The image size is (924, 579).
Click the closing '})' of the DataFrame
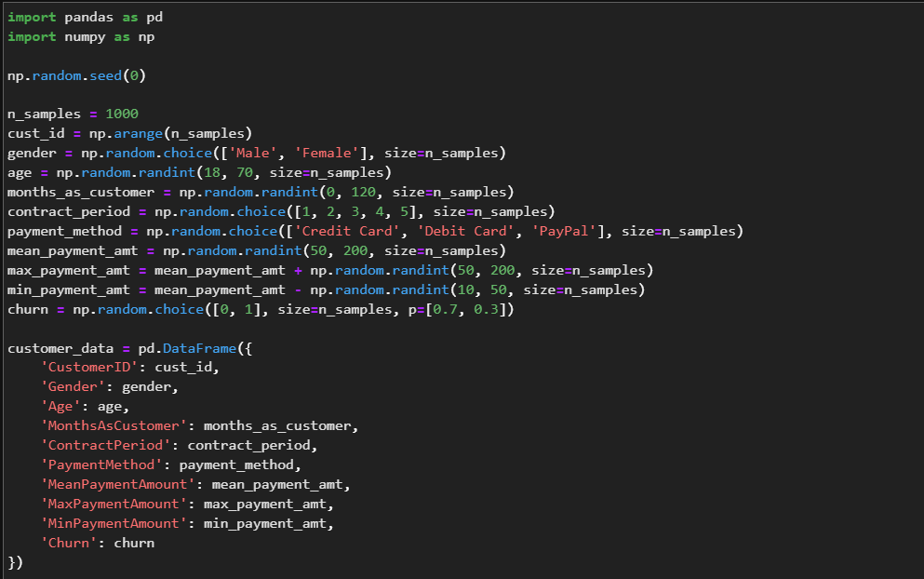click(x=15, y=562)
